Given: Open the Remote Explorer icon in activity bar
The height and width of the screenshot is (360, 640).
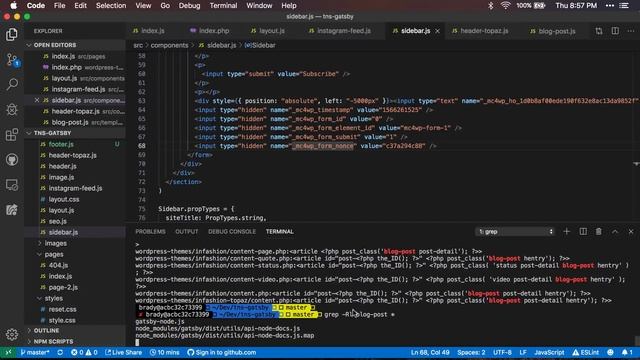Looking at the screenshot, I should coord(12,185).
